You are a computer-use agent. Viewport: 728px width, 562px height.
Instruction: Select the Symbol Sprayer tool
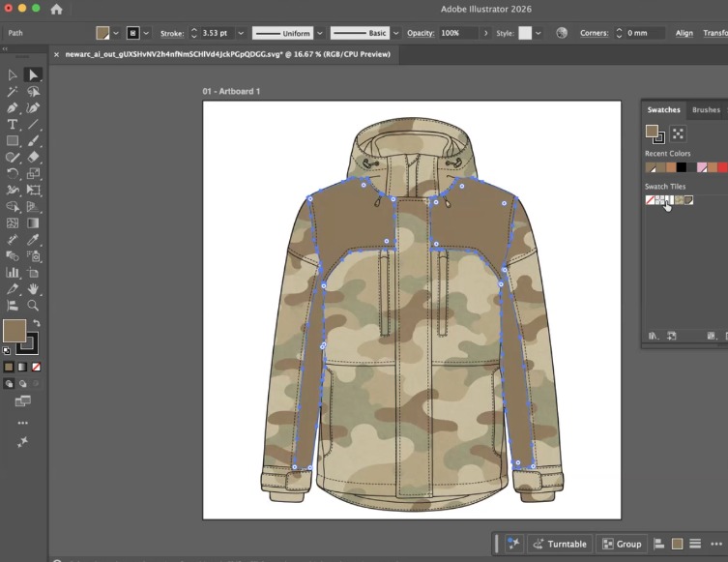pos(33,256)
